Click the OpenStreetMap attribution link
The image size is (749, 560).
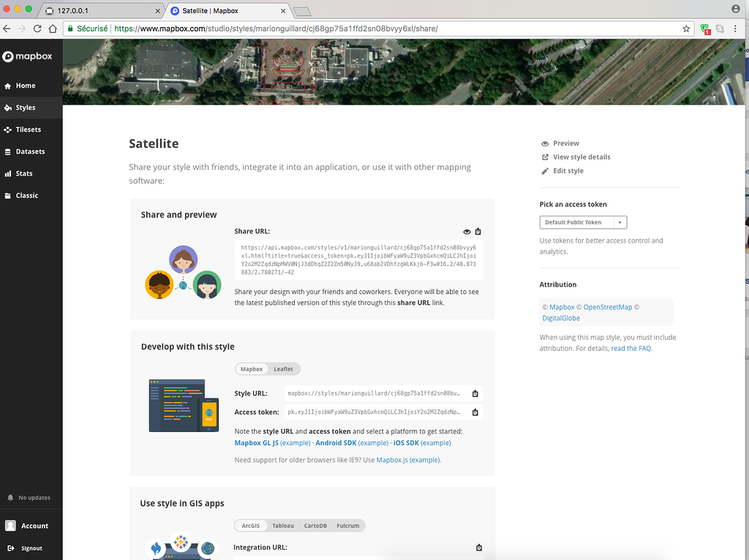pyautogui.click(x=608, y=306)
